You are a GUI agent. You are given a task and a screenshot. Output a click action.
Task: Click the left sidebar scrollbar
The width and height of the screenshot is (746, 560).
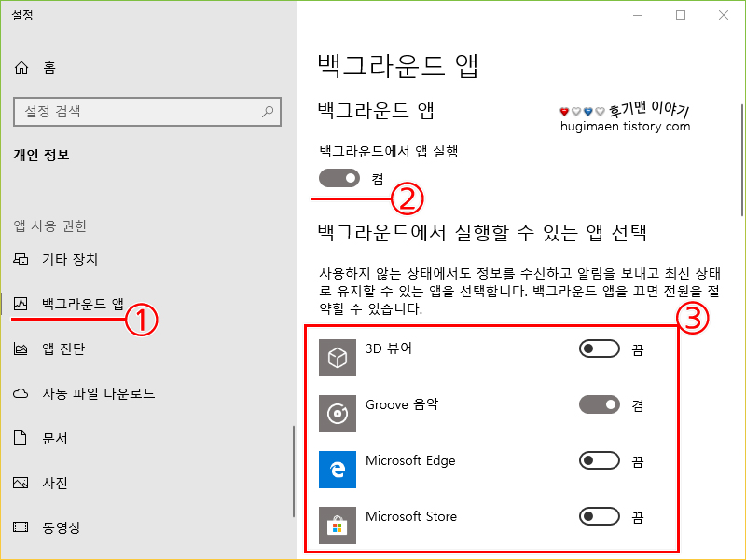(294, 471)
